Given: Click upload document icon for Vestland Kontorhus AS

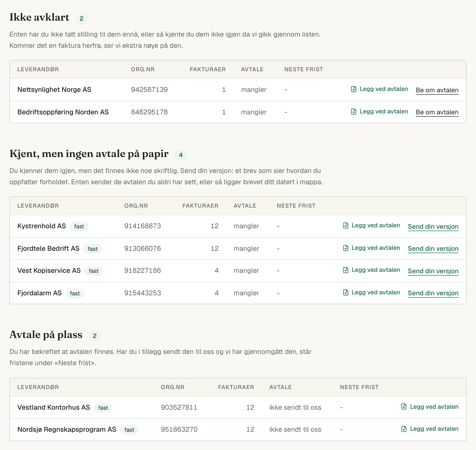Looking at the screenshot, I should 404,407.
